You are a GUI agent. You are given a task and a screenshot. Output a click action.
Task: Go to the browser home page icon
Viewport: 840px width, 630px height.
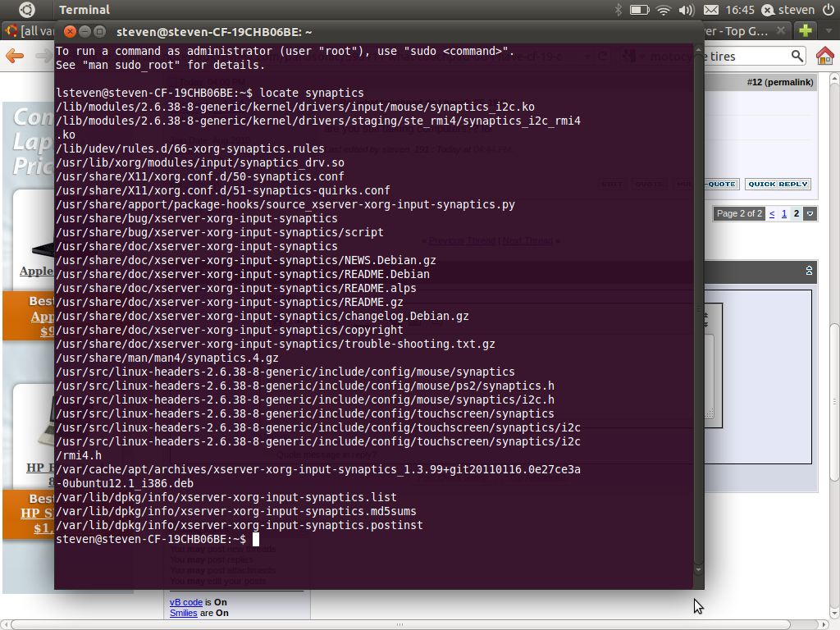pyautogui.click(x=825, y=56)
